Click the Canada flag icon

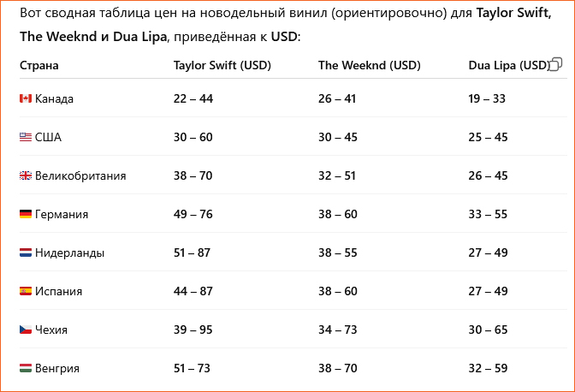pos(26,98)
